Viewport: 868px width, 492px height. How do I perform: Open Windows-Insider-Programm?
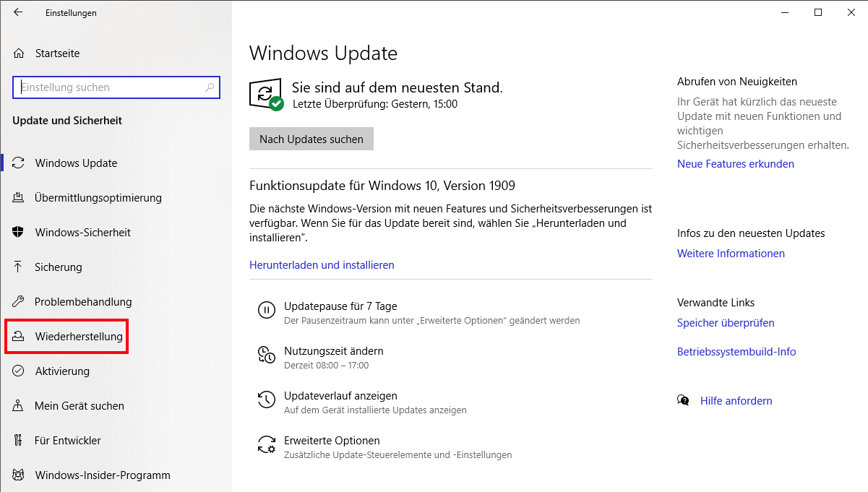pos(103,475)
